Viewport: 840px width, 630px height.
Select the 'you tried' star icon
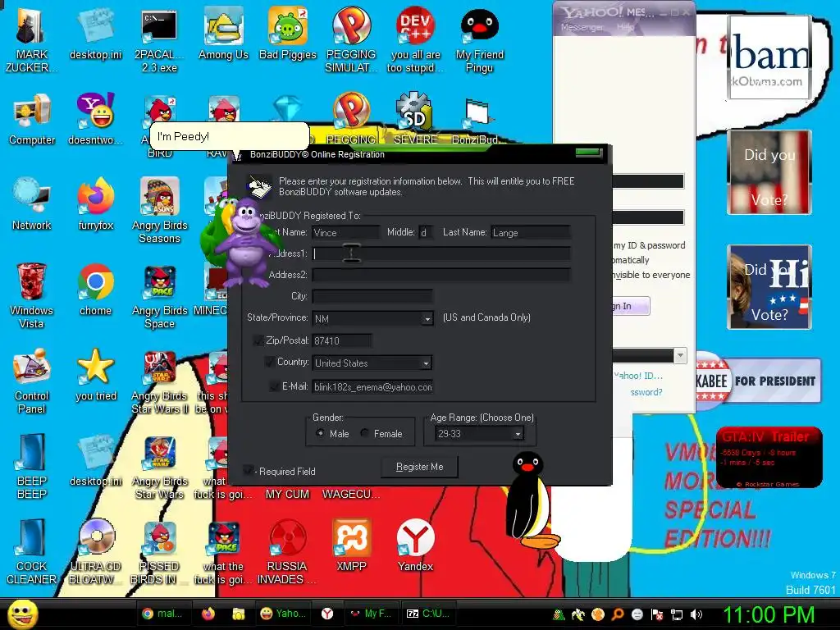coord(95,374)
